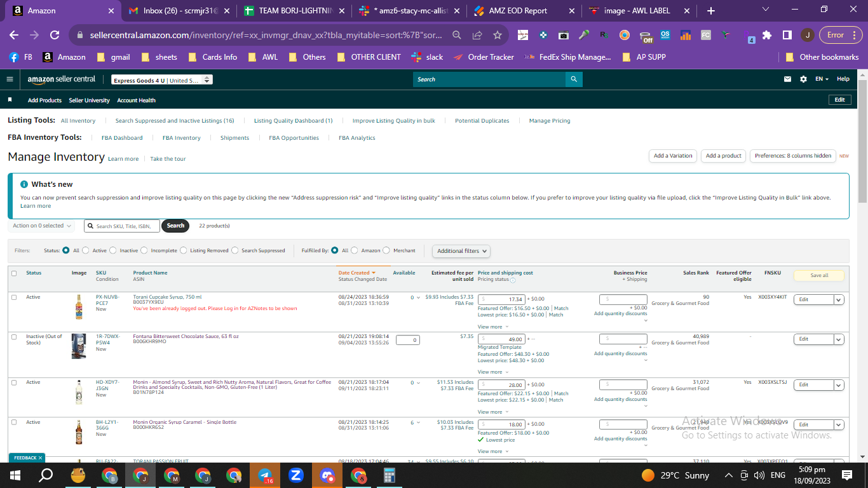Select the Active status filter radio

click(86, 250)
